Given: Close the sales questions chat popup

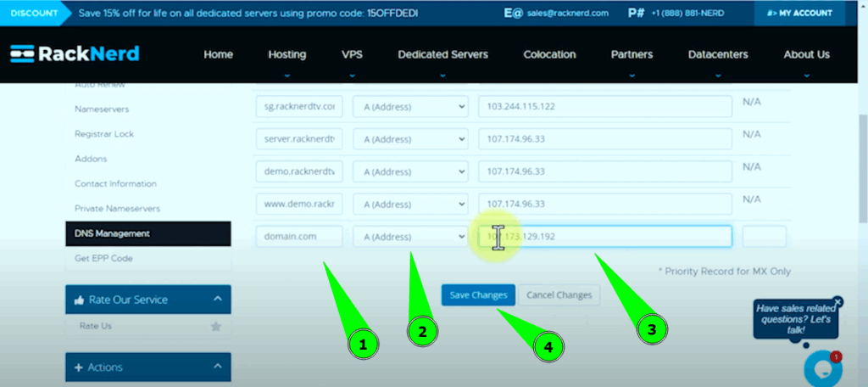Looking at the screenshot, I should click(837, 301).
